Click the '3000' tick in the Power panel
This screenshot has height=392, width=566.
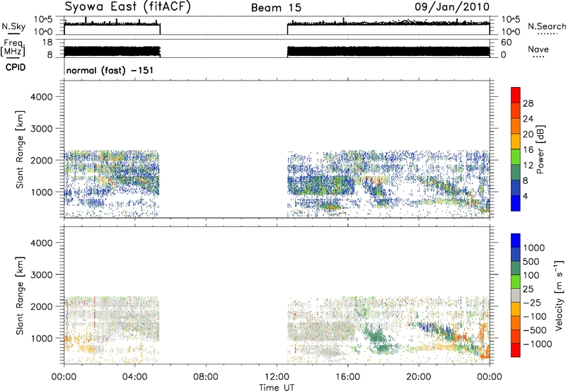point(41,129)
